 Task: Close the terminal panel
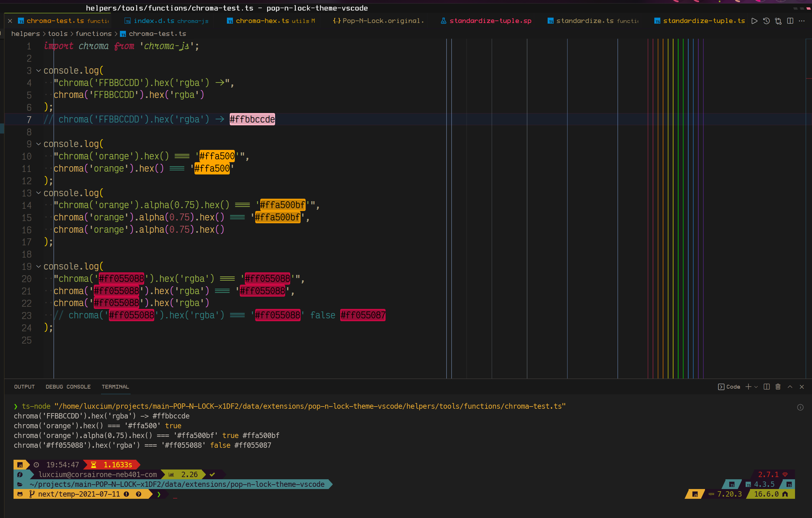(x=802, y=387)
